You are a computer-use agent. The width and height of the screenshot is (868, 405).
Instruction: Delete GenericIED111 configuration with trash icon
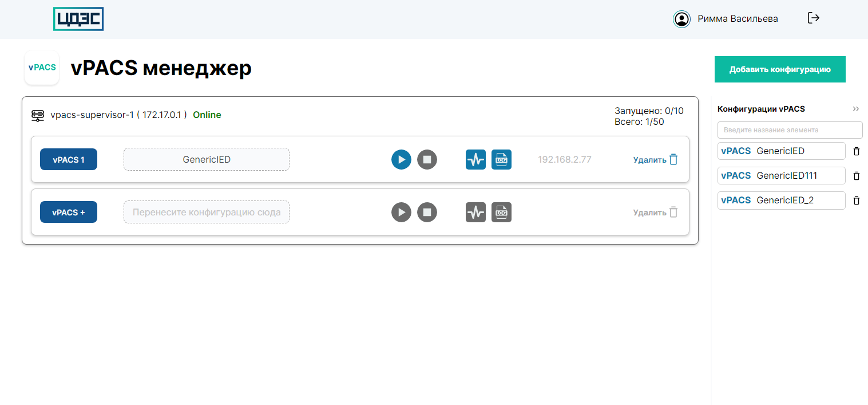[856, 176]
